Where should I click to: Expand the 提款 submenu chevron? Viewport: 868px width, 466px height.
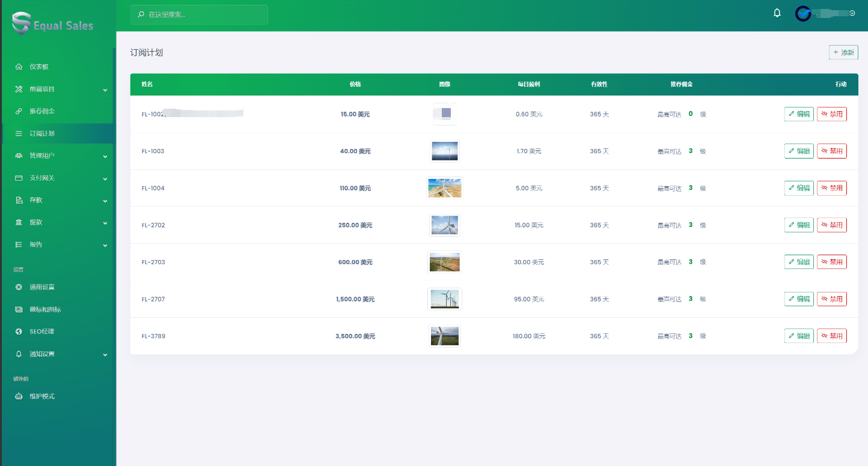pos(105,223)
